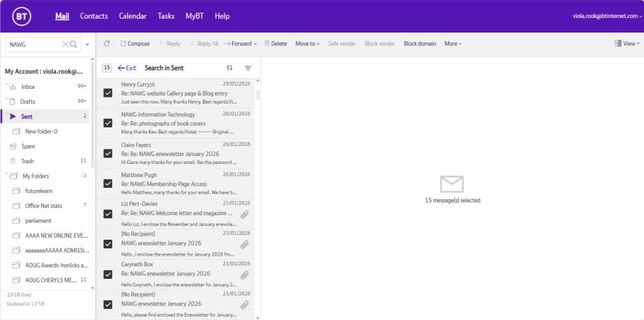
Task: Click the parliament folder icon
Action: 17,220
